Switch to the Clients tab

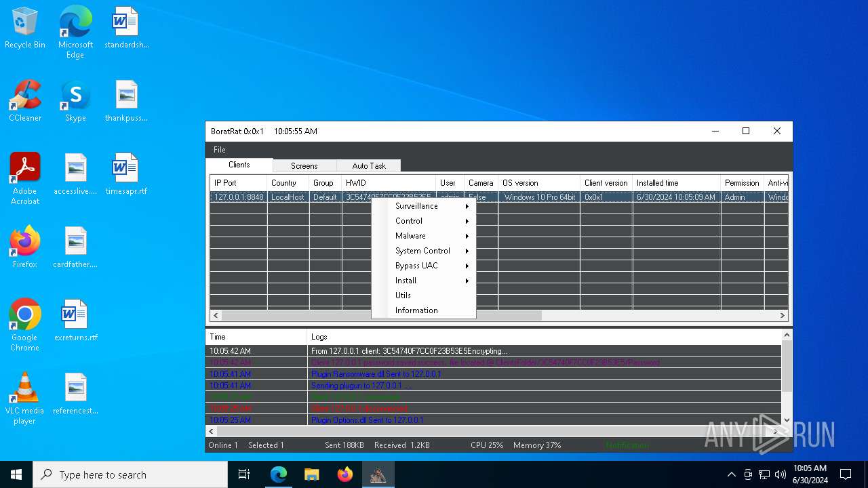tap(239, 165)
